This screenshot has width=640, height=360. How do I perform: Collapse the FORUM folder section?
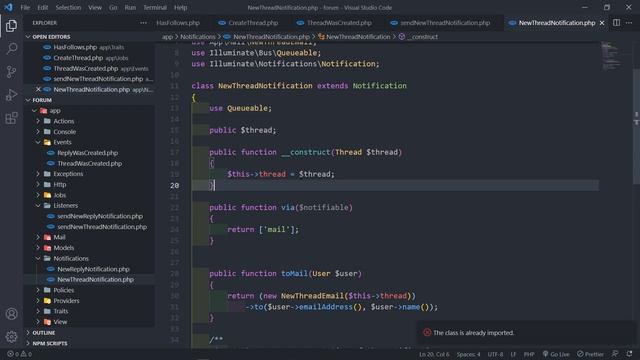(x=28, y=100)
